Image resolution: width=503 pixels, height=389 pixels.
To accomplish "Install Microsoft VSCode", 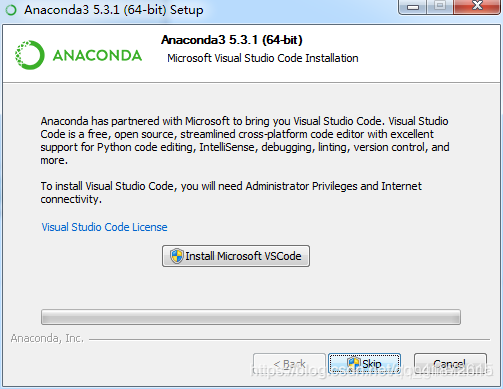I will pos(236,256).
